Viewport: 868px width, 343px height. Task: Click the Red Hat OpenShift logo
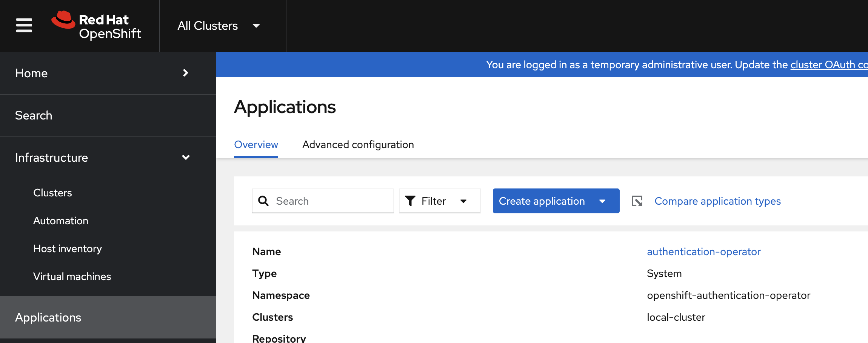click(97, 26)
